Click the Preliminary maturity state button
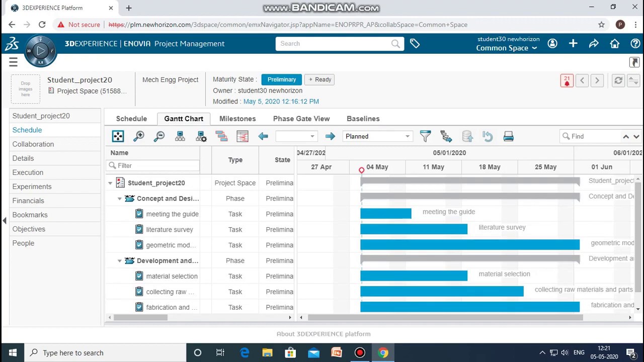The image size is (644, 362). (282, 79)
